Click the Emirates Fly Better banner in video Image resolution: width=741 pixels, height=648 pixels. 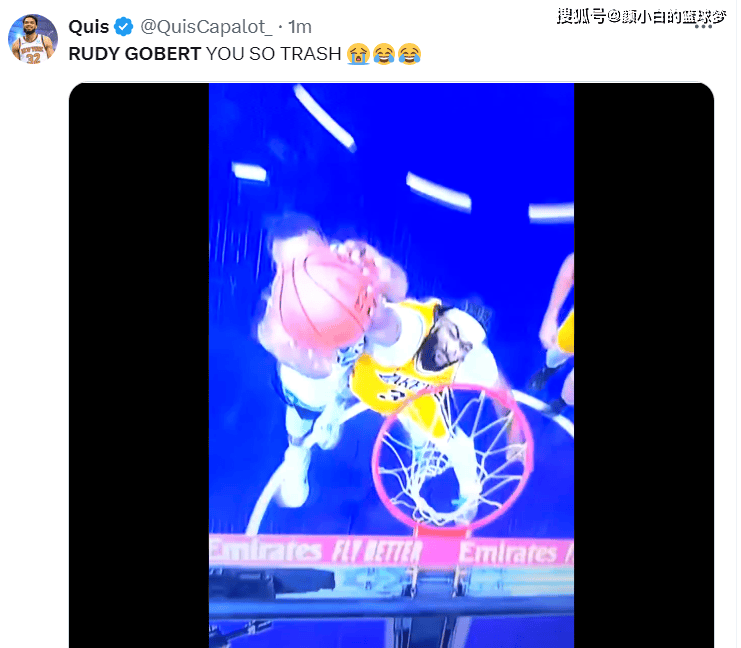(391, 551)
